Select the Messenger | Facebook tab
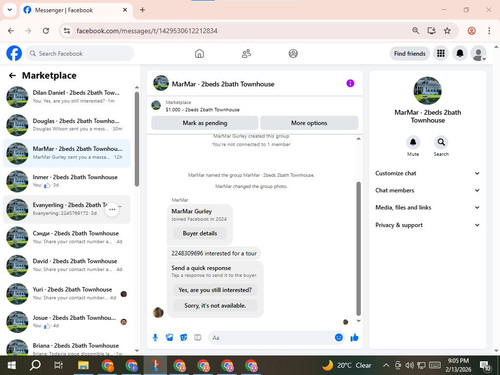500x375 pixels. point(76,10)
